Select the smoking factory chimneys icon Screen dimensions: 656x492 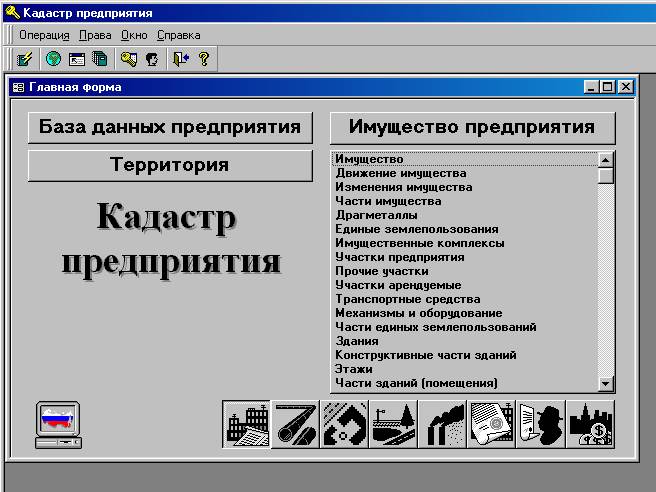[x=443, y=424]
